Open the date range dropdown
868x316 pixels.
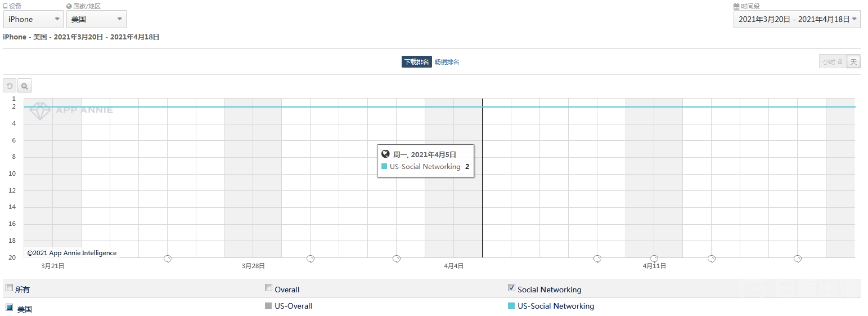[x=797, y=19]
